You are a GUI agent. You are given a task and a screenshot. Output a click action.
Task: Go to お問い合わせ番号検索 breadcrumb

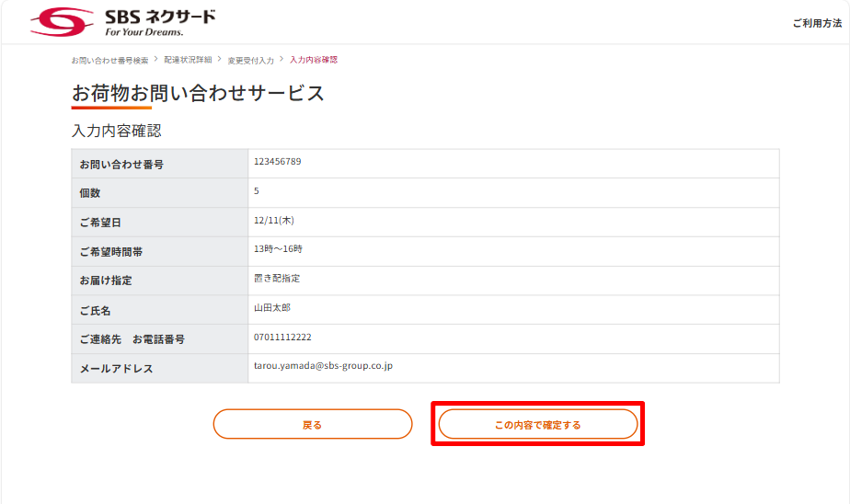(109, 60)
